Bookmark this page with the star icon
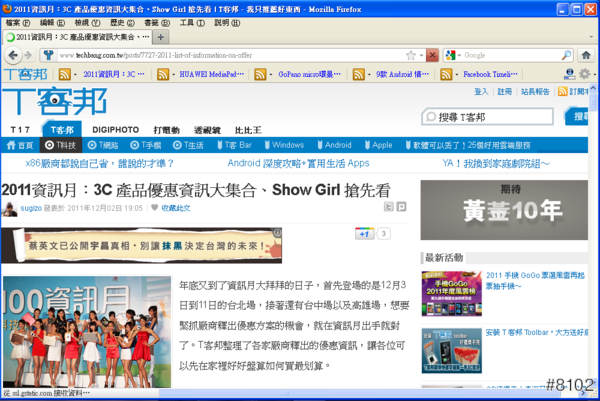This screenshot has height=401, width=600. (411, 55)
